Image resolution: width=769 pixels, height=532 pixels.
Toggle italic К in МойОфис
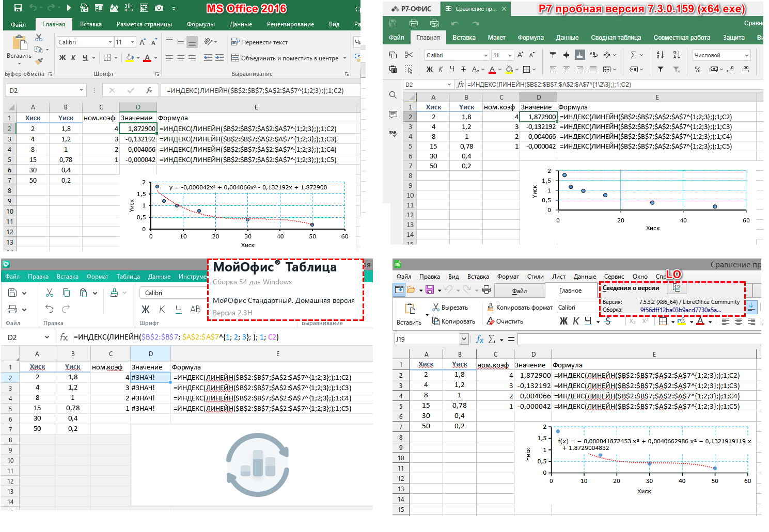pos(162,309)
